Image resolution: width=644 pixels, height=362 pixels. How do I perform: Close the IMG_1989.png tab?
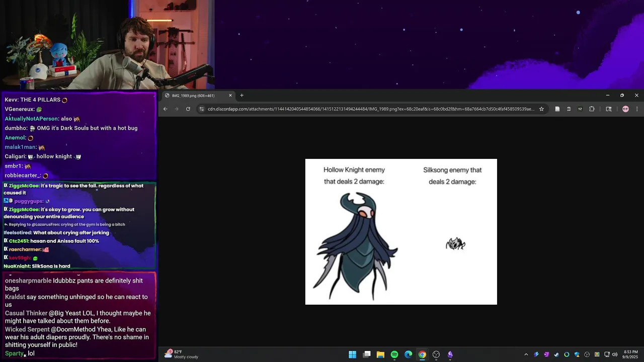tap(230, 96)
